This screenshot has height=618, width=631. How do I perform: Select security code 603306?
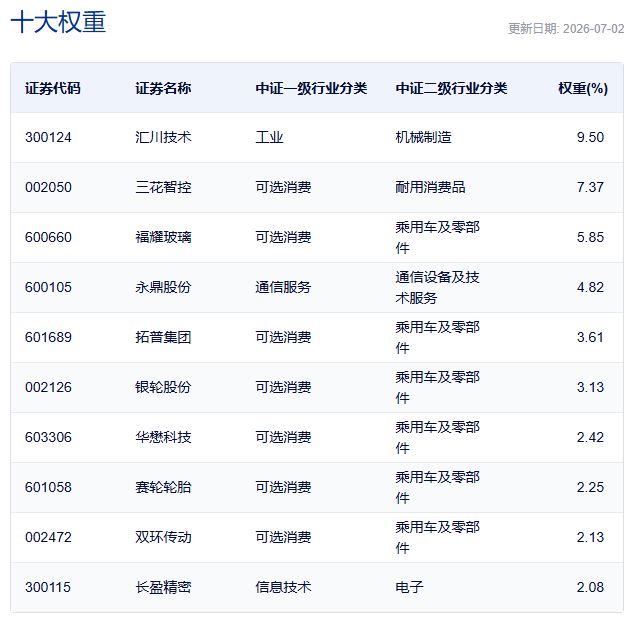click(48, 437)
